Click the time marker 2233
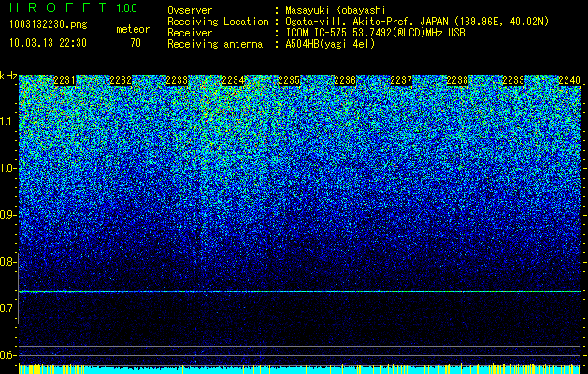This screenshot has height=374, width=588. pyautogui.click(x=177, y=80)
